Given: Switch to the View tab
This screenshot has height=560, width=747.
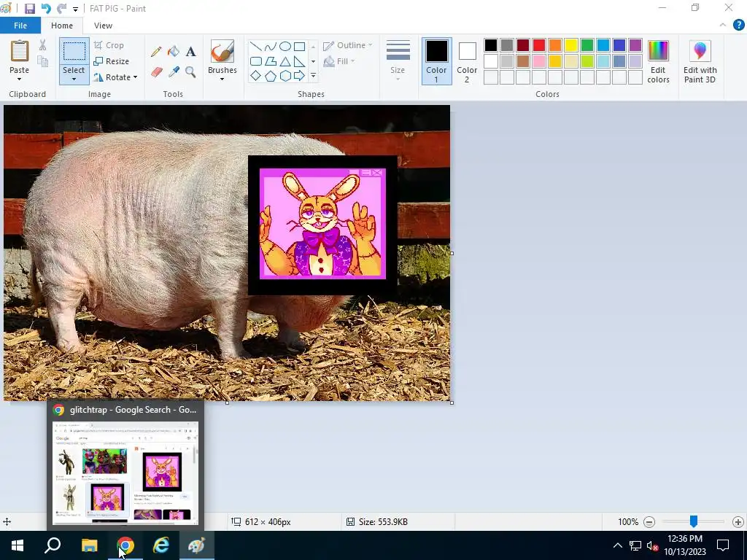Looking at the screenshot, I should [103, 26].
